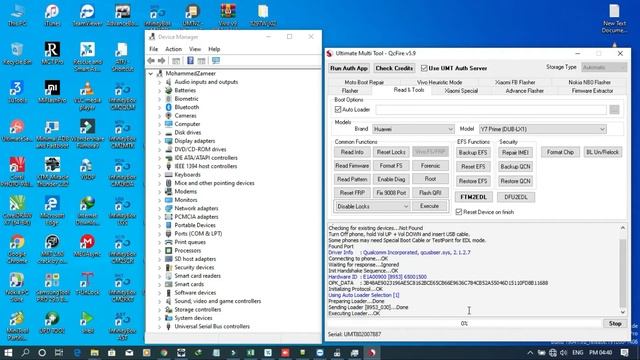Open the Recycle Bin on the desktop

point(17,53)
